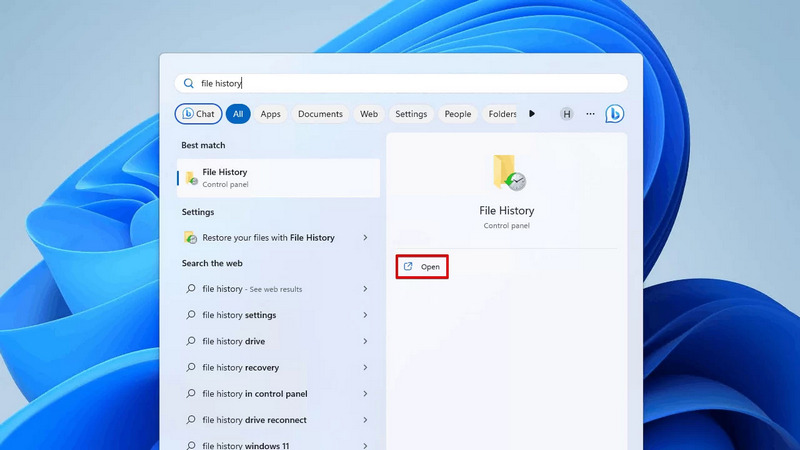Click the Restore your files settings icon

tap(191, 238)
